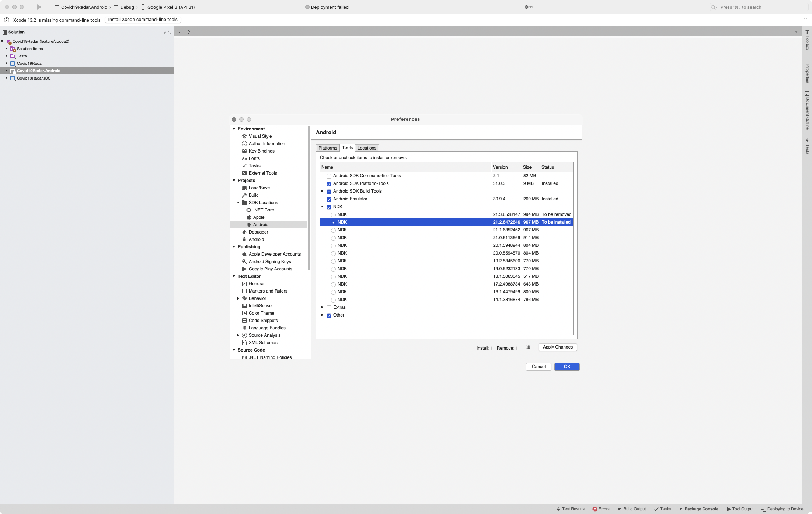Open the Properties panel

(x=807, y=72)
